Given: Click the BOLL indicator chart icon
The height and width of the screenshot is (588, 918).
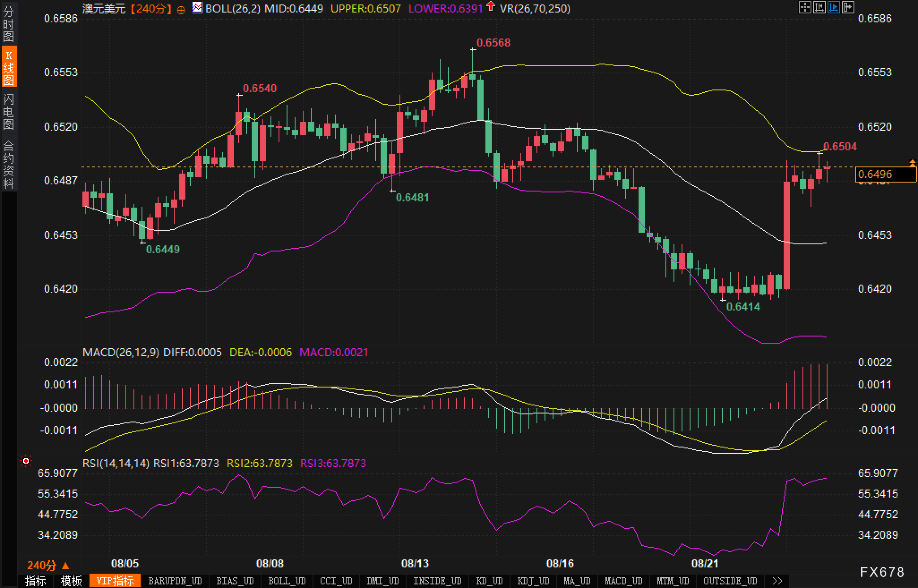Looking at the screenshot, I should 197,7.
